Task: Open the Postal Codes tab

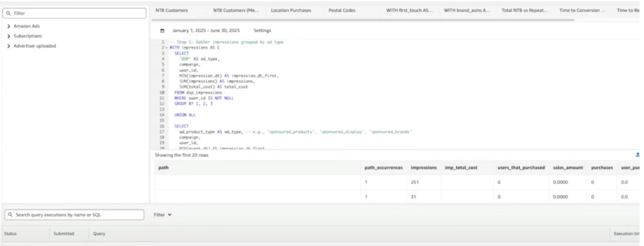Action: click(x=342, y=10)
